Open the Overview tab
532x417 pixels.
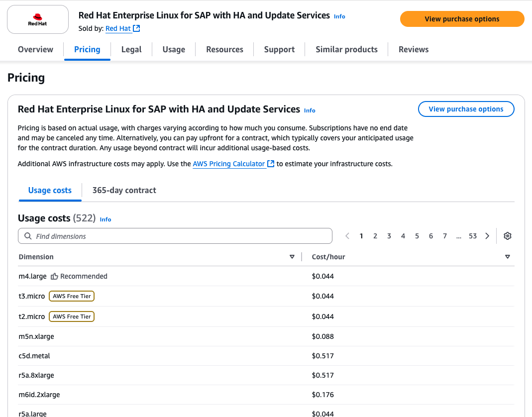click(35, 50)
